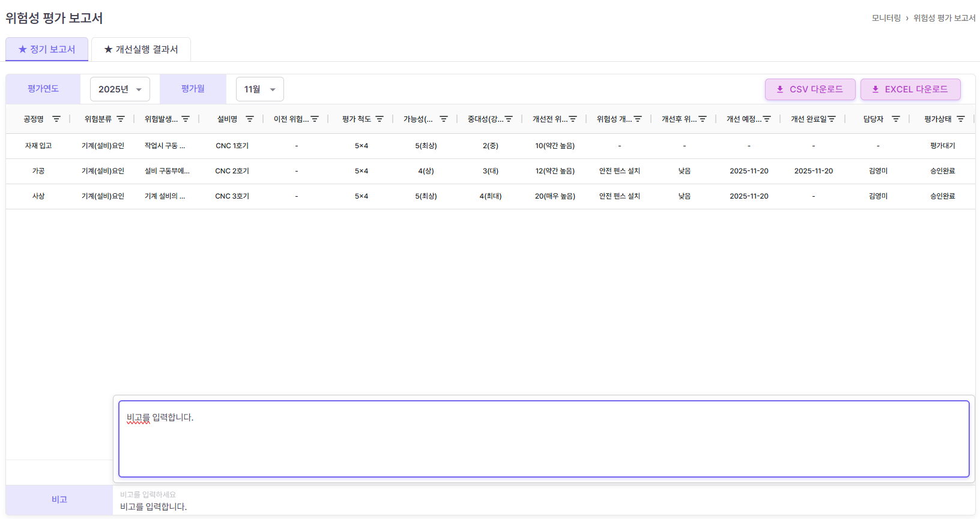Expand the 평가월 11월 dropdown
Viewport: 980px width, 519px height.
[x=259, y=89]
